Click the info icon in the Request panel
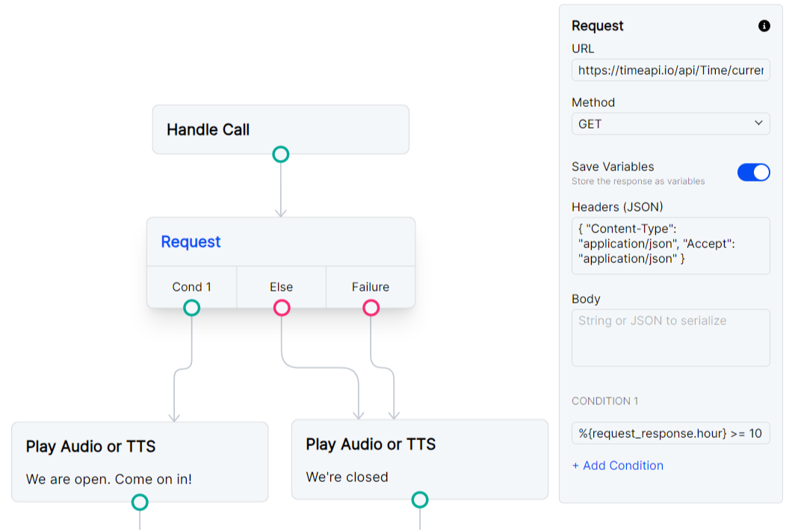This screenshot has width=792, height=532. click(763, 25)
